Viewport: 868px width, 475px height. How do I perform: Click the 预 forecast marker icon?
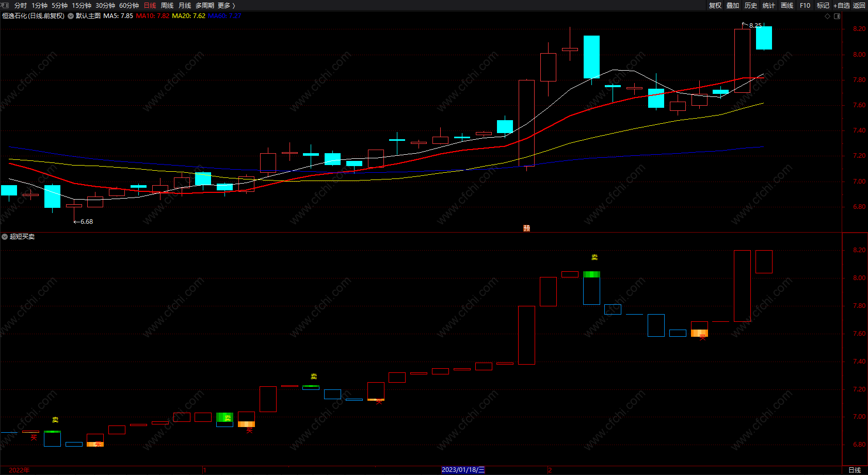click(x=526, y=228)
